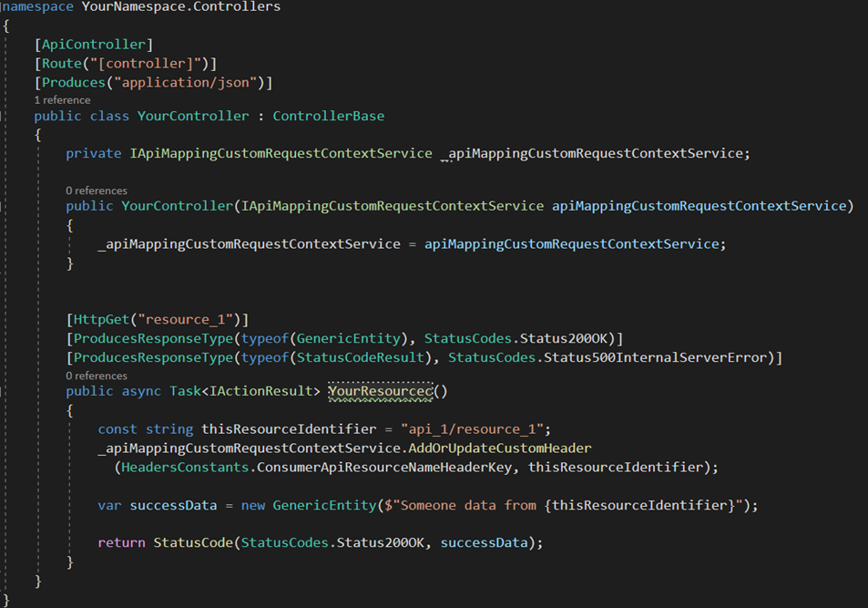Click the "application/json" string literal
The image size is (868, 608).
click(x=185, y=83)
